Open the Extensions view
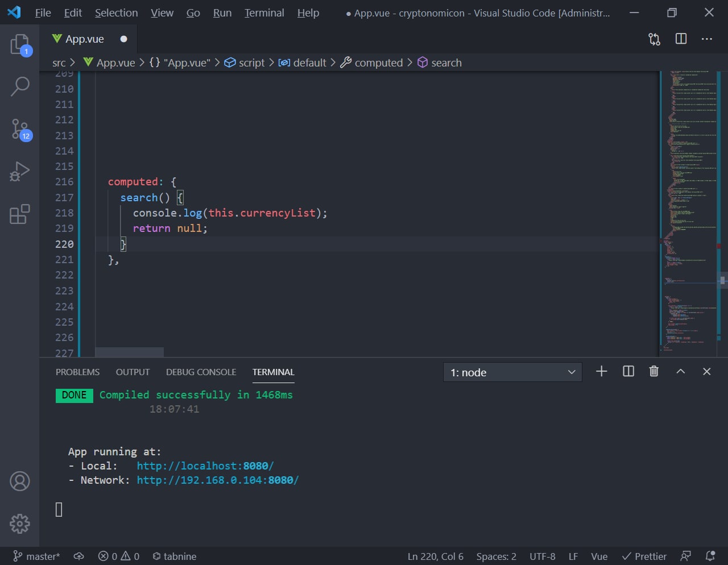The height and width of the screenshot is (565, 728). 20,214
